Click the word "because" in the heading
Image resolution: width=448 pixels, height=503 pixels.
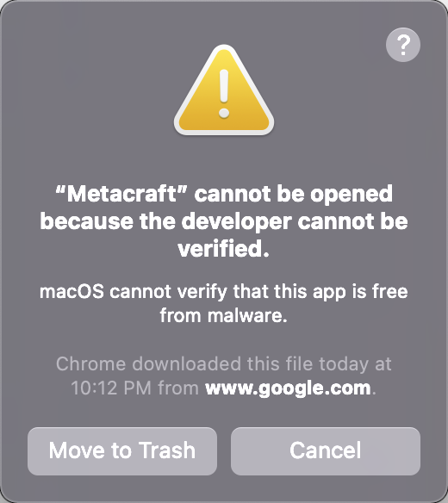tap(87, 221)
